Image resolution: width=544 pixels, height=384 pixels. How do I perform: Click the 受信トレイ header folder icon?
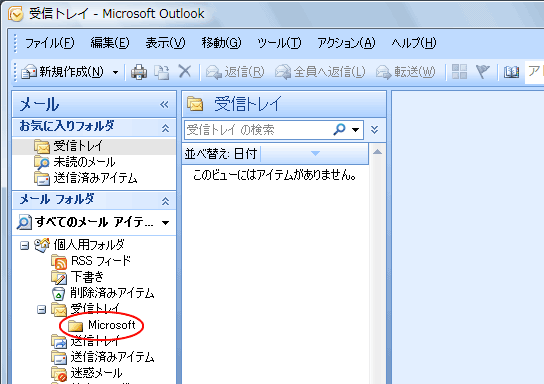click(195, 104)
